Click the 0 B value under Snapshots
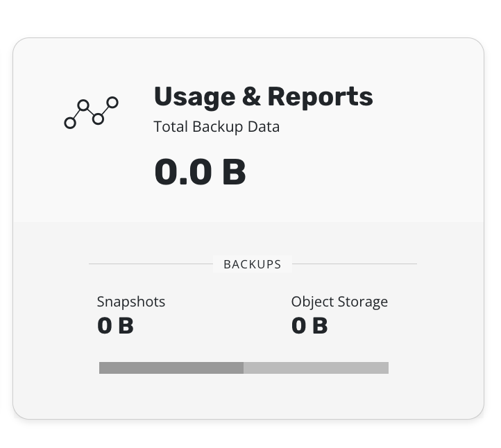This screenshot has width=501, height=448. (x=115, y=325)
